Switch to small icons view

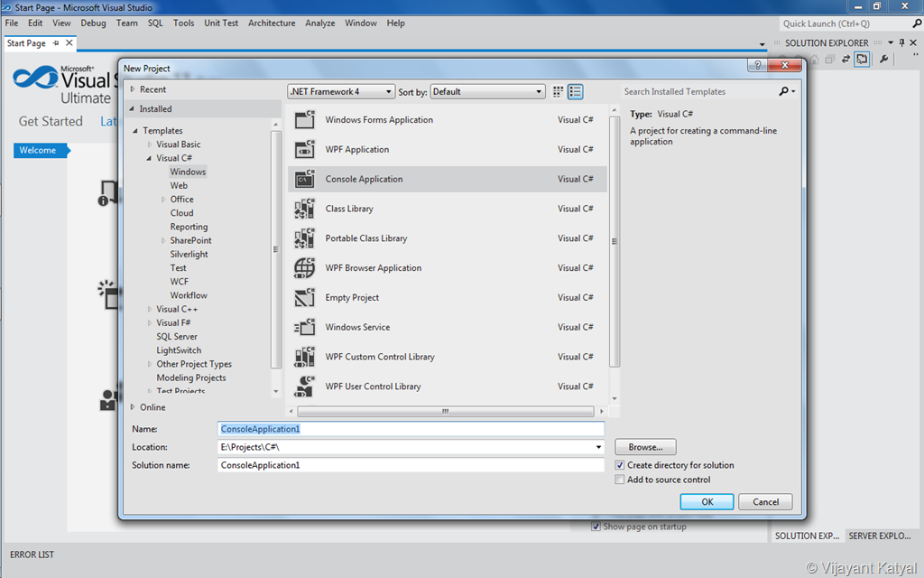click(x=558, y=91)
